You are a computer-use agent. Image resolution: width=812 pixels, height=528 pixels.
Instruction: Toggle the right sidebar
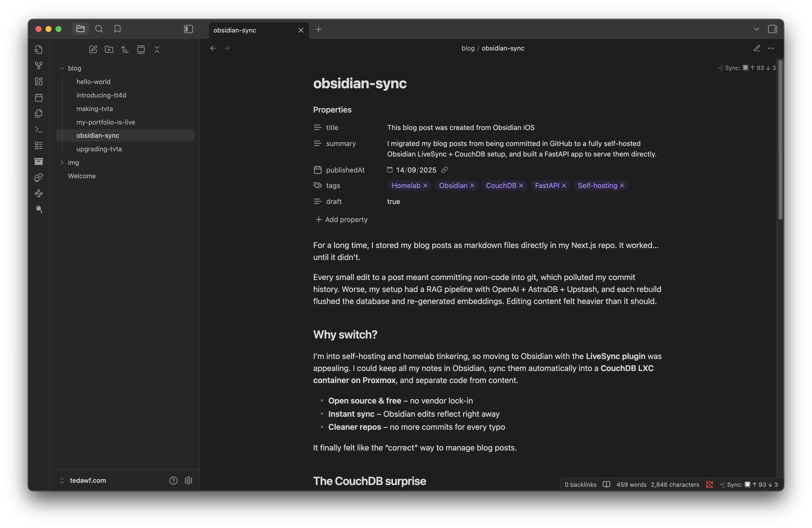772,29
